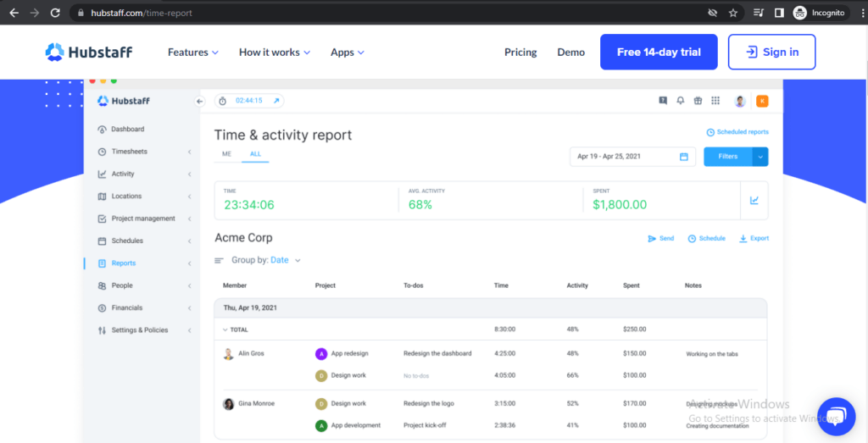Click the Hubstaff logo in site header
This screenshot has width=868, height=443.
[x=89, y=52]
